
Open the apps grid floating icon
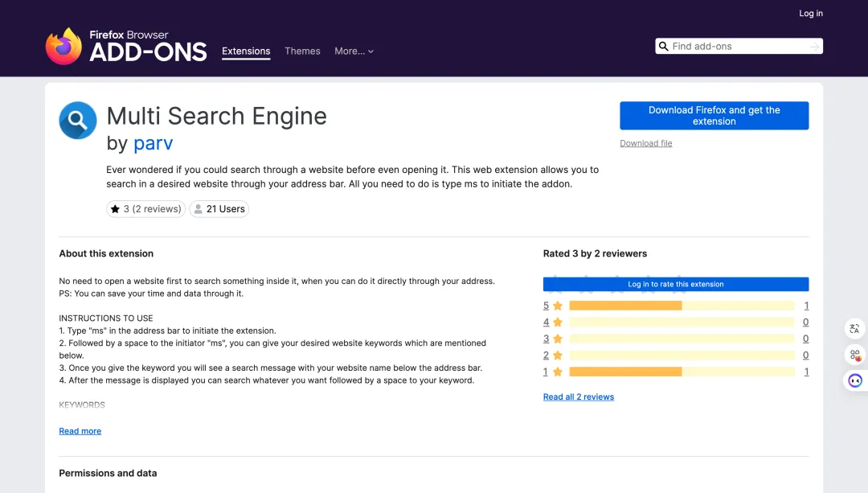[x=854, y=355]
